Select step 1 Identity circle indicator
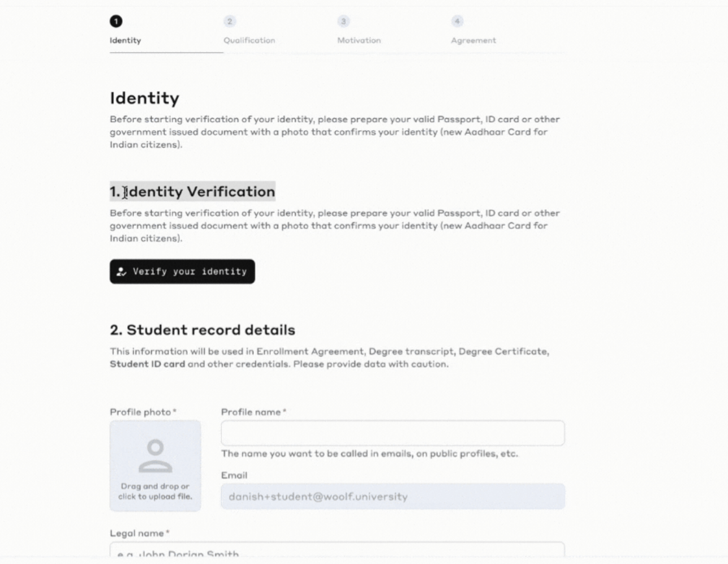The image size is (728, 564). [115, 22]
